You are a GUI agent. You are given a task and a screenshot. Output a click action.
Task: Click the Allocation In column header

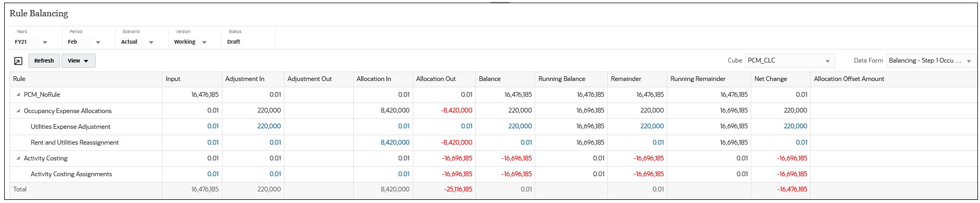click(x=383, y=79)
